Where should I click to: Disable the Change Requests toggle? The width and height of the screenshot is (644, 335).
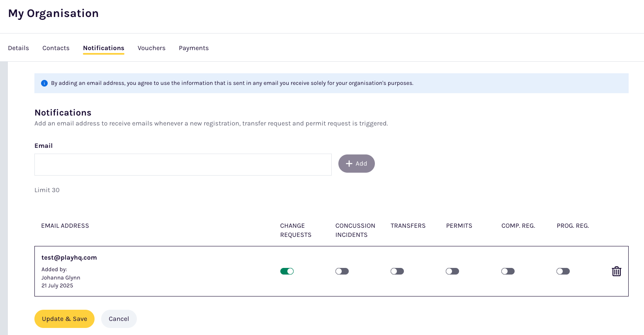click(287, 271)
